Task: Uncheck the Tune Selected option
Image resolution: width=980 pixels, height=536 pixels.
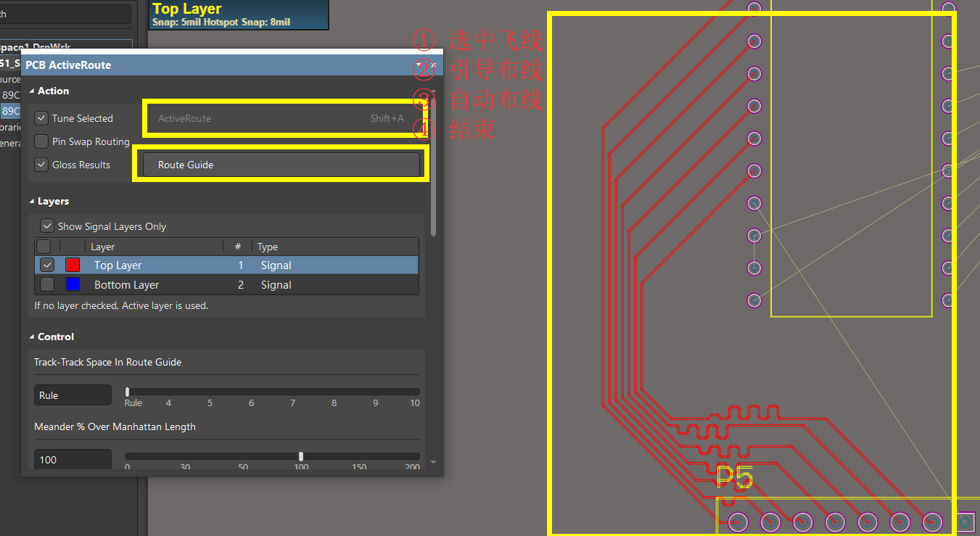Action: click(41, 117)
